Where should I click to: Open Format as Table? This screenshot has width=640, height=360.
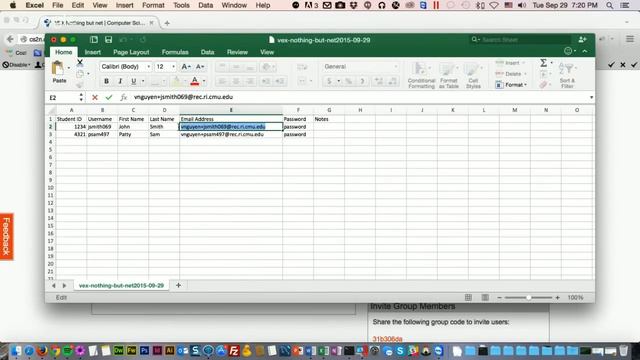[x=449, y=75]
